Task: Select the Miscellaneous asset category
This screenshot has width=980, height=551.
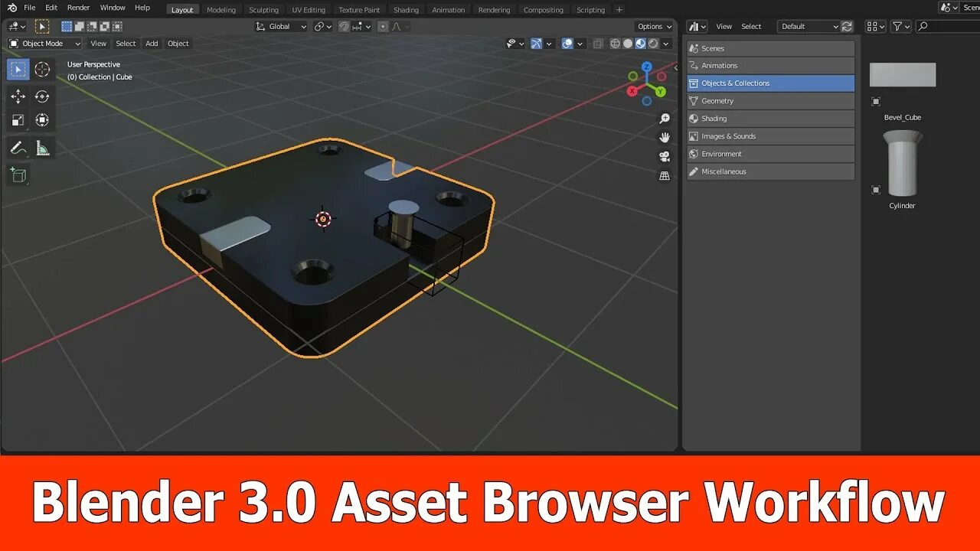Action: pyautogui.click(x=770, y=171)
